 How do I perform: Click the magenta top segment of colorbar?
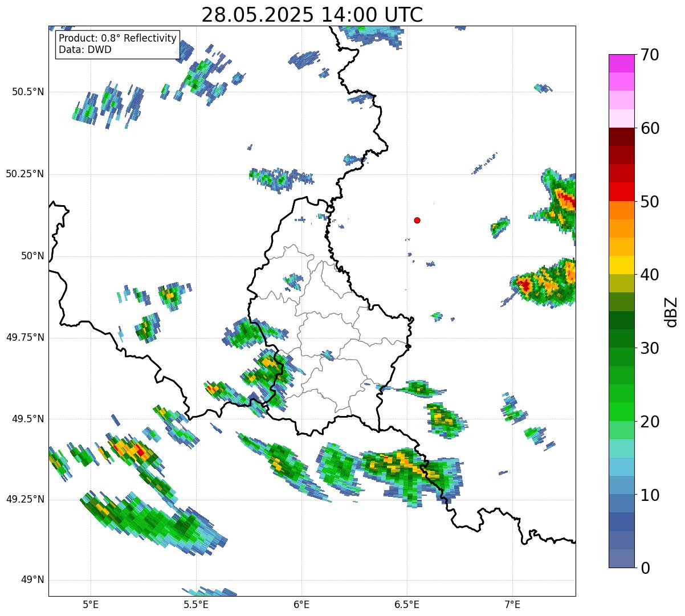(x=621, y=63)
